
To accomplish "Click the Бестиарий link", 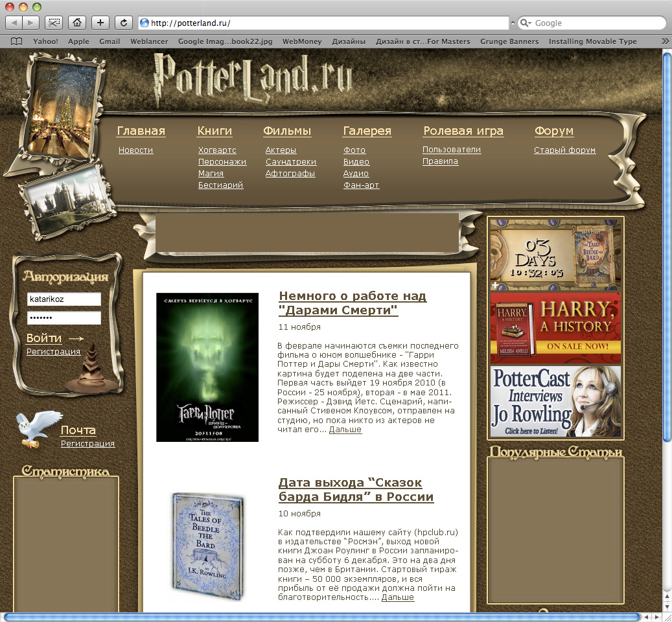I will point(220,185).
